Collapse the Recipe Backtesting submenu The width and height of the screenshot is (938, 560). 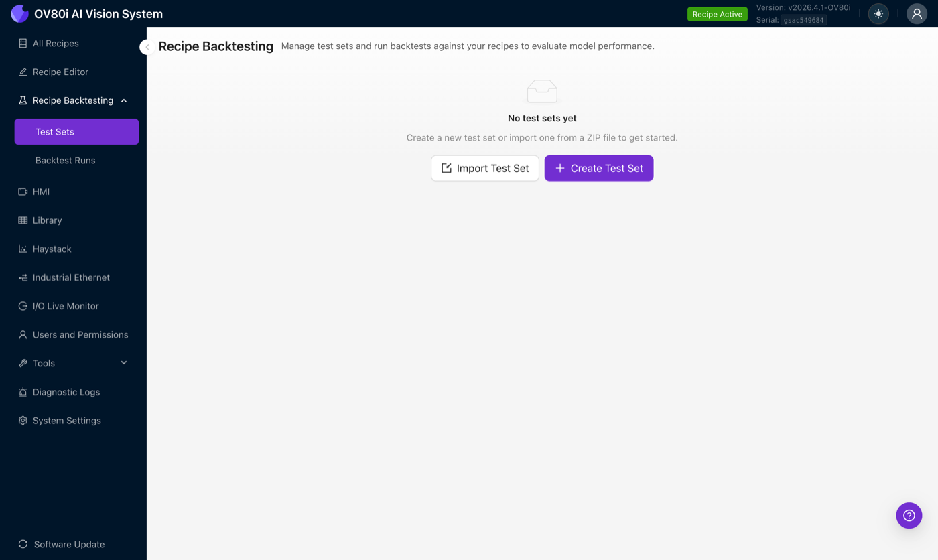[123, 100]
